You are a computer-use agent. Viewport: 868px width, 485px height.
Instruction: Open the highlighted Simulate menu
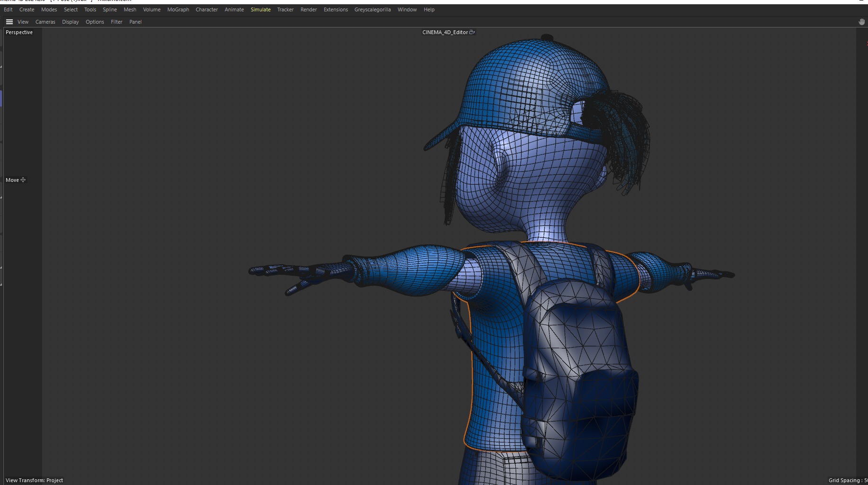tap(261, 9)
